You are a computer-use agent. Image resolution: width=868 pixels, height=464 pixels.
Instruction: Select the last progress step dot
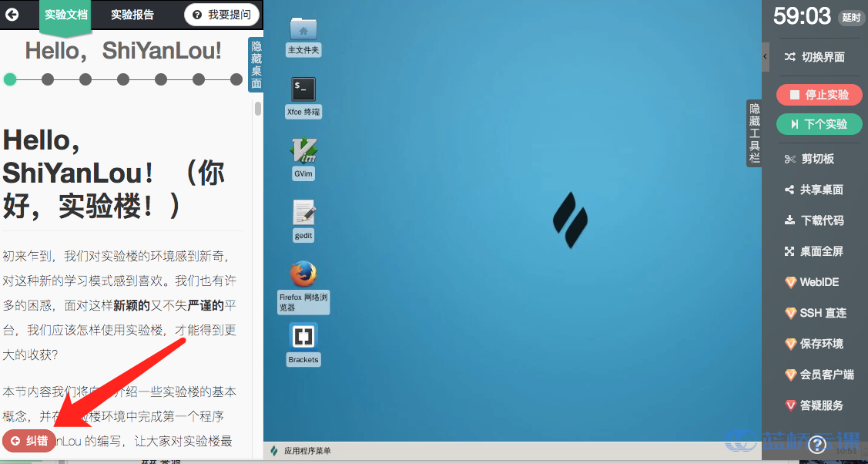pyautogui.click(x=236, y=79)
